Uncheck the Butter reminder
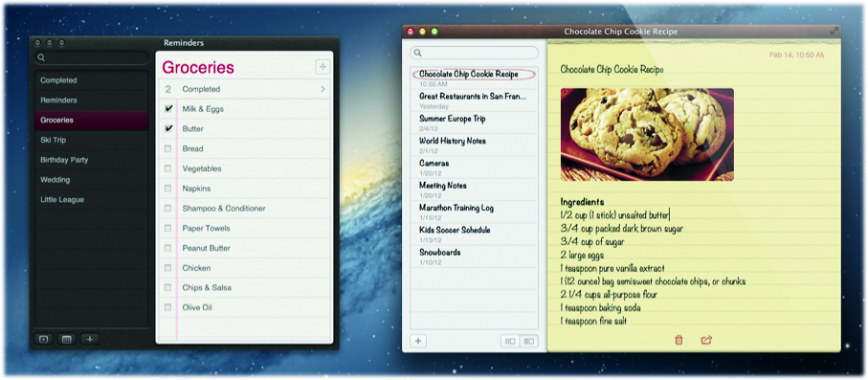This screenshot has height=380, width=868. (x=168, y=129)
